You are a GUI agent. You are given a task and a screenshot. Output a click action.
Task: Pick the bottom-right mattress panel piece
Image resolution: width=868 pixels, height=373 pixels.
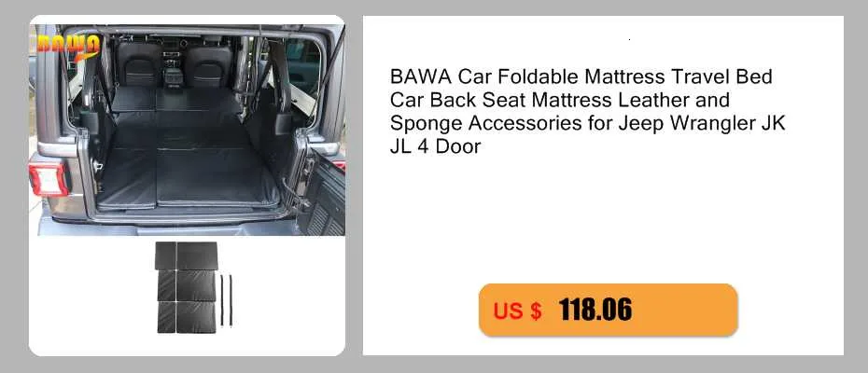tap(196, 317)
